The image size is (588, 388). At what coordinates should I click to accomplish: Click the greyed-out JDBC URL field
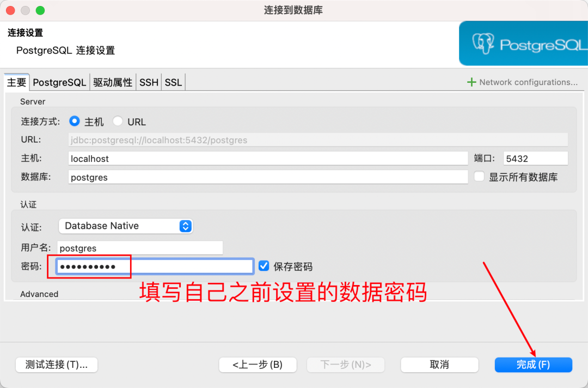coord(318,140)
